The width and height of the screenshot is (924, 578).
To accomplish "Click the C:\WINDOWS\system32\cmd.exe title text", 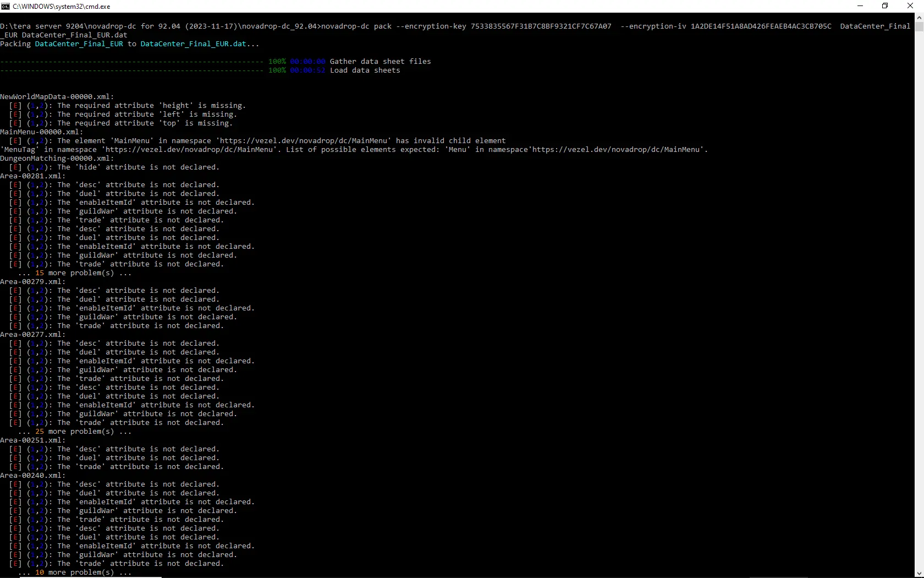I will tap(62, 7).
